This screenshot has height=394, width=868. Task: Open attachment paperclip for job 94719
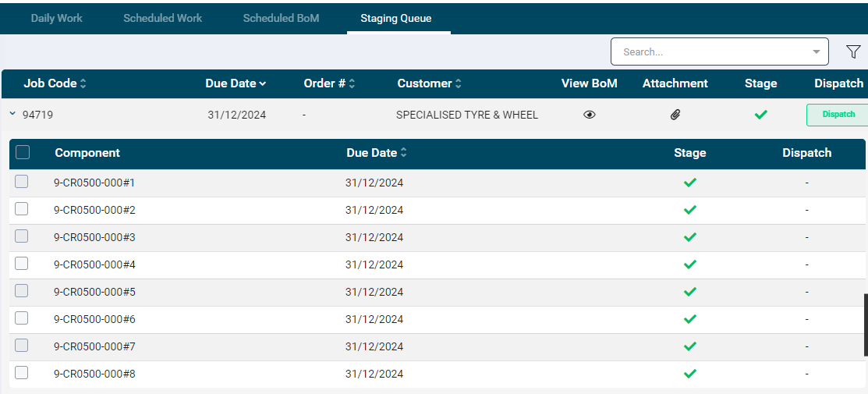click(x=675, y=115)
